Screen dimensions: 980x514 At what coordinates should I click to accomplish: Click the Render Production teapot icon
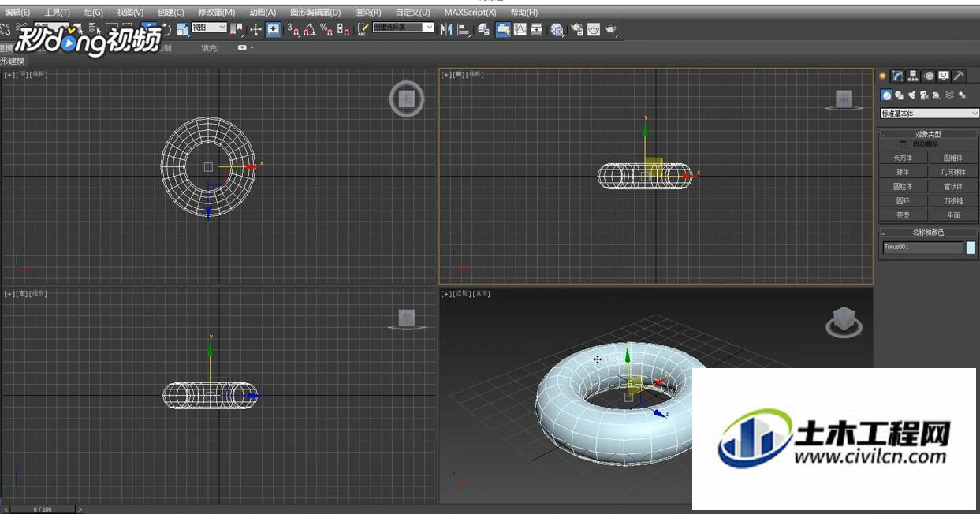point(611,29)
